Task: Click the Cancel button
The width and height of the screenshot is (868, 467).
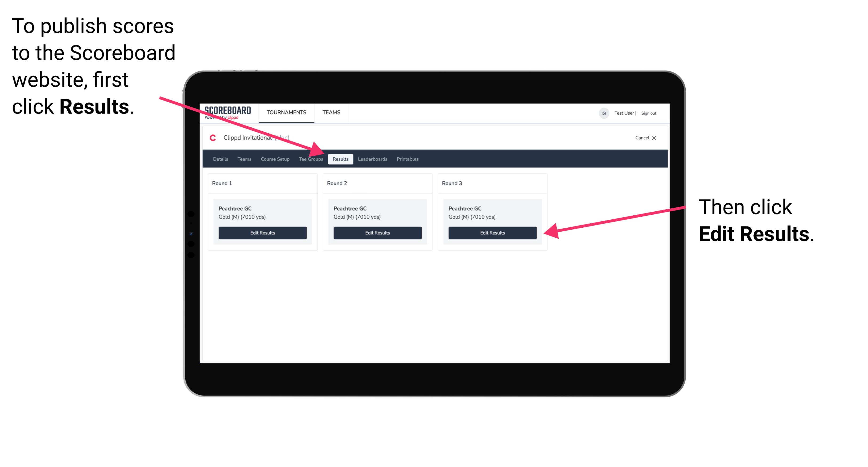Action: coord(644,138)
